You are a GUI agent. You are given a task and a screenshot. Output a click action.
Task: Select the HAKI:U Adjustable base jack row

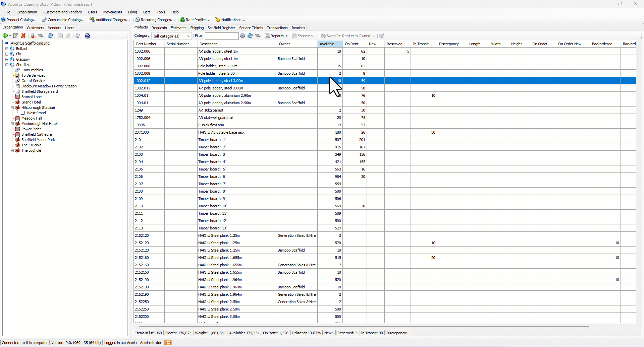click(385, 132)
